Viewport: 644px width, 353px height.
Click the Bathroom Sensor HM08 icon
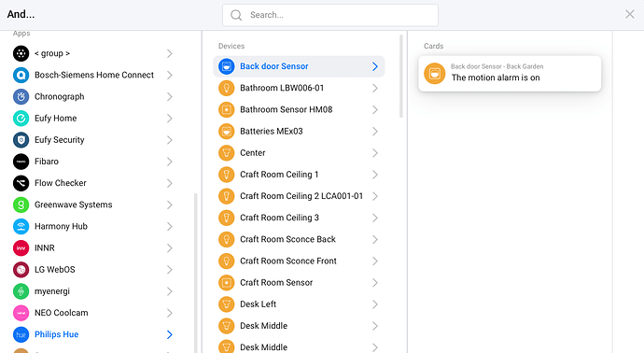point(226,109)
